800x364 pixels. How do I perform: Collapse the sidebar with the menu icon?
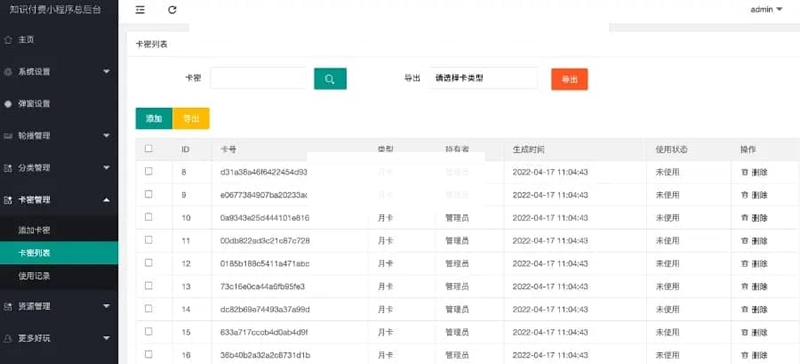(140, 10)
